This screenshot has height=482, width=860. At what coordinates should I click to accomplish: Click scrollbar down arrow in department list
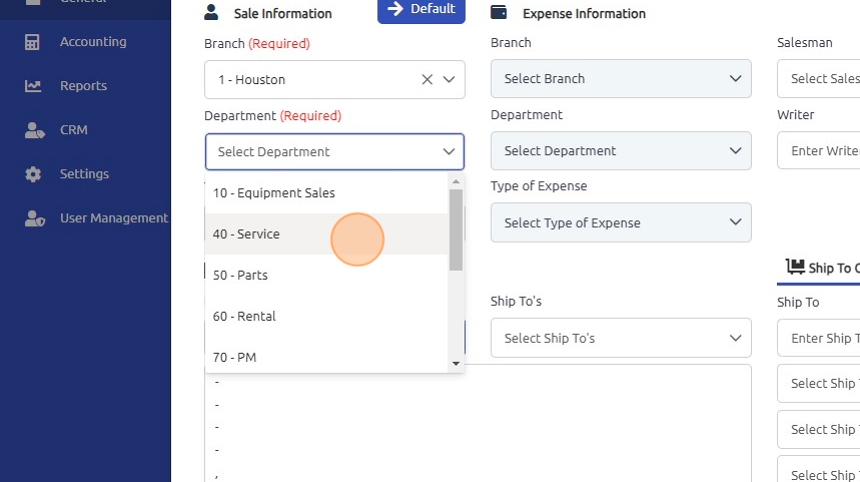pyautogui.click(x=456, y=364)
